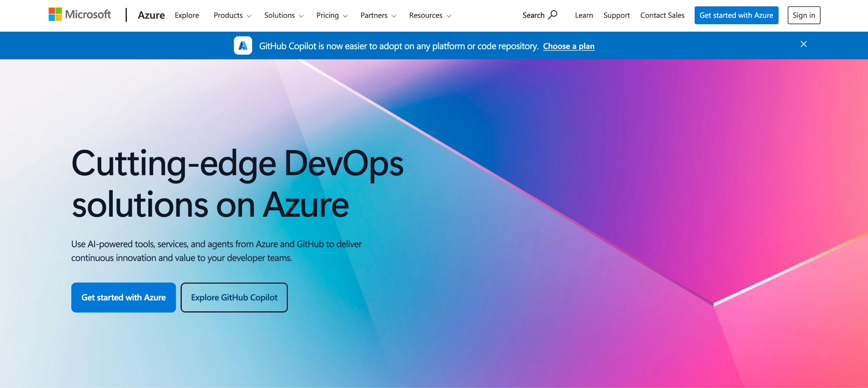Expand the Partners dropdown
The width and height of the screenshot is (868, 388).
click(378, 15)
